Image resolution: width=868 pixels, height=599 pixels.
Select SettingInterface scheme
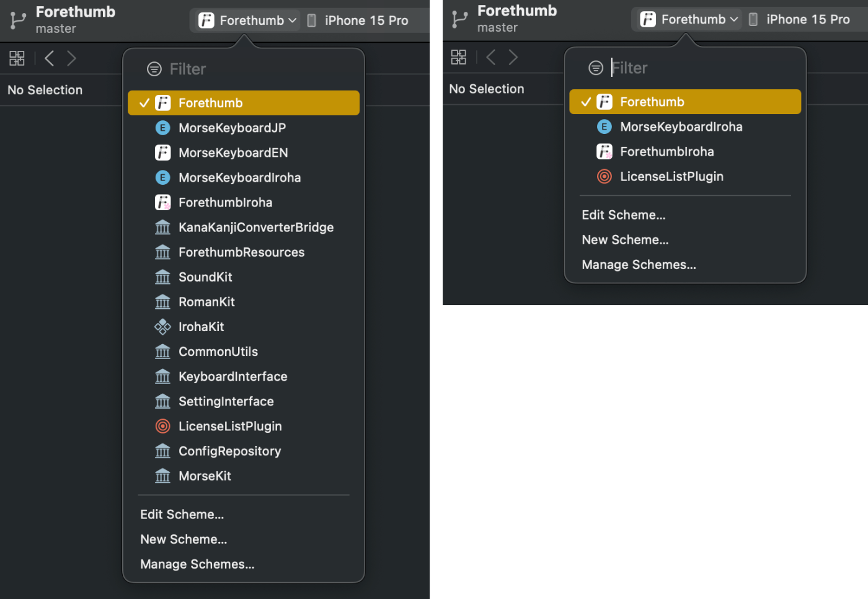pos(244,401)
